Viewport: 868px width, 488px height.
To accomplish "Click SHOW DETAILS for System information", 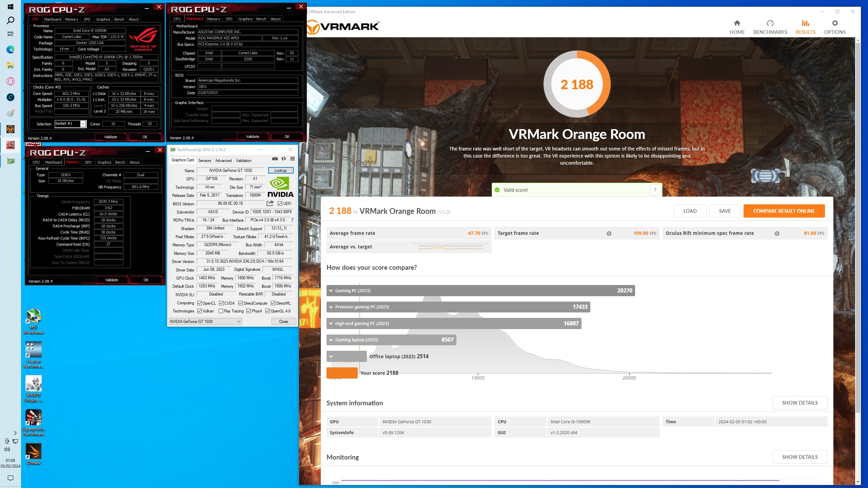I will click(x=800, y=403).
